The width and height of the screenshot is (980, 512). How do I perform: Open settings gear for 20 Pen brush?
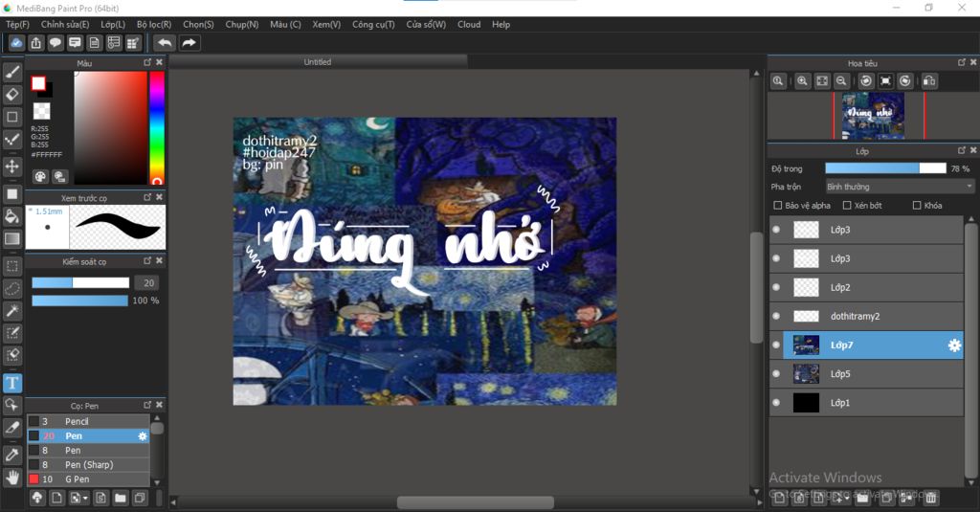(x=143, y=436)
